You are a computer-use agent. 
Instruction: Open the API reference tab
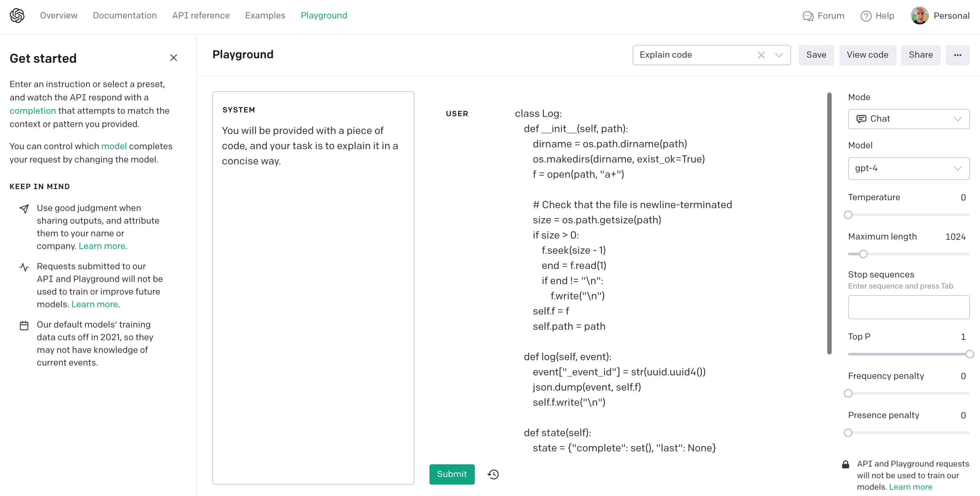[x=201, y=16]
